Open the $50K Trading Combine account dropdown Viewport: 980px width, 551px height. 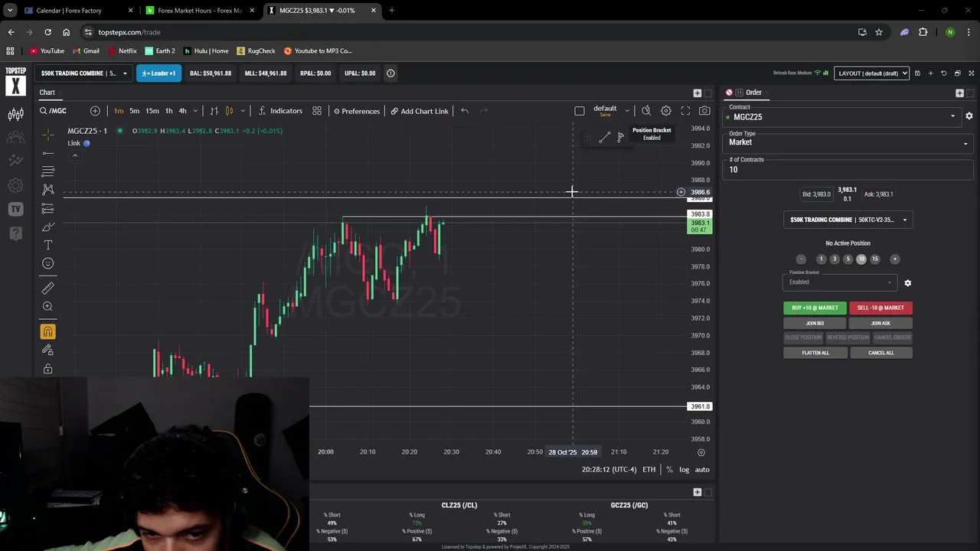pyautogui.click(x=84, y=73)
